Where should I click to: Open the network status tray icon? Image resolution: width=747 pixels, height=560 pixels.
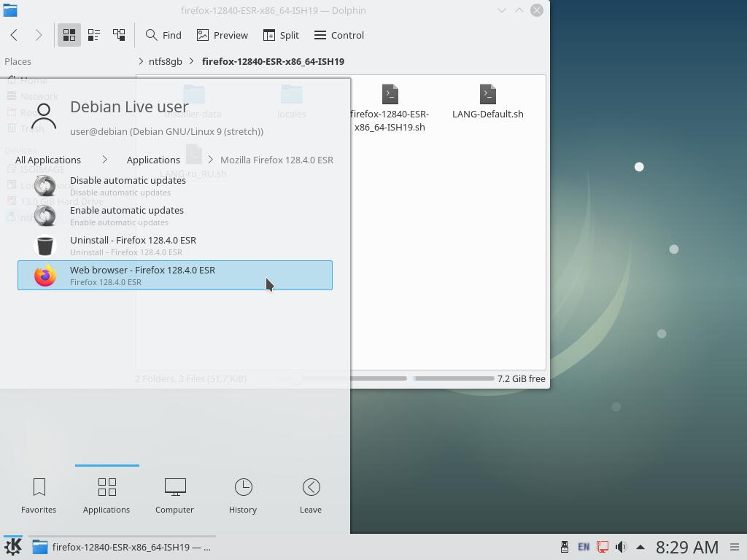click(x=602, y=547)
